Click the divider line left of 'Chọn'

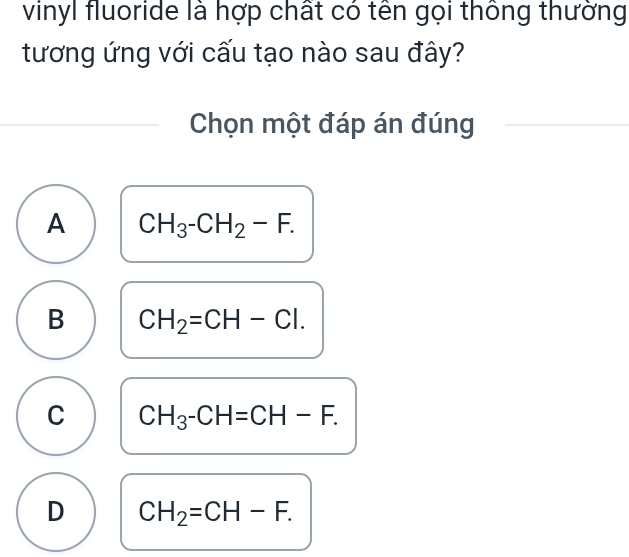tap(80, 125)
